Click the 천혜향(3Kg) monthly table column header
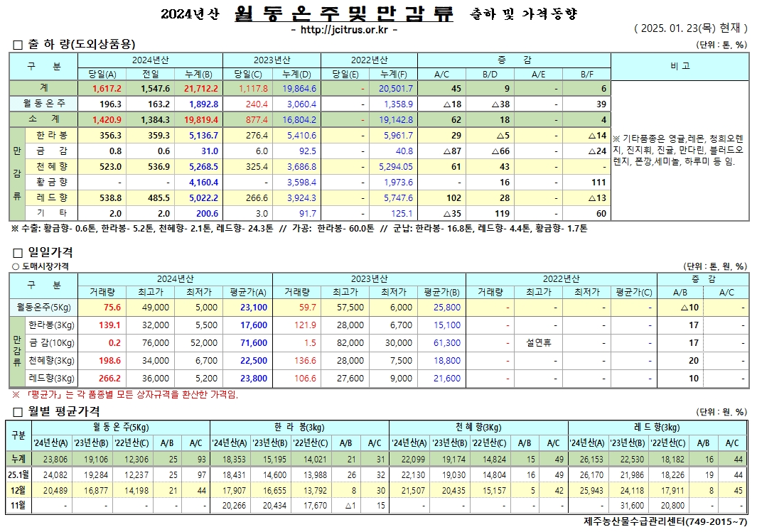 pyautogui.click(x=478, y=427)
